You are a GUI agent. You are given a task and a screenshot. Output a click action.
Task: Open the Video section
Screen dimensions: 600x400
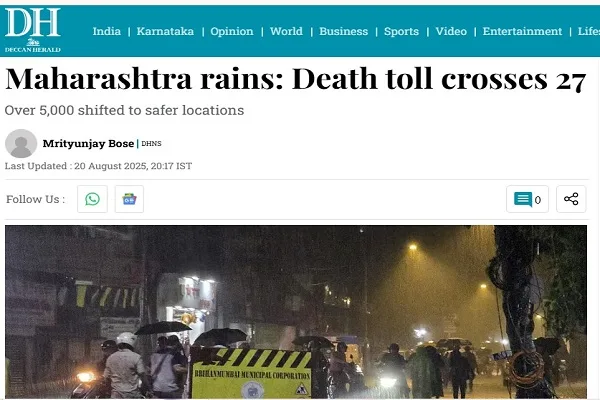[451, 31]
